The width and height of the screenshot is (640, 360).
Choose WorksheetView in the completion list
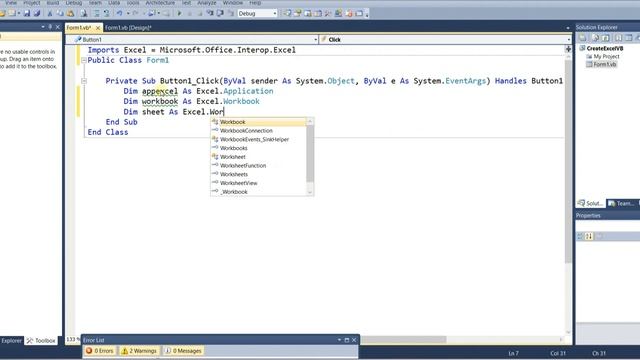258,183
